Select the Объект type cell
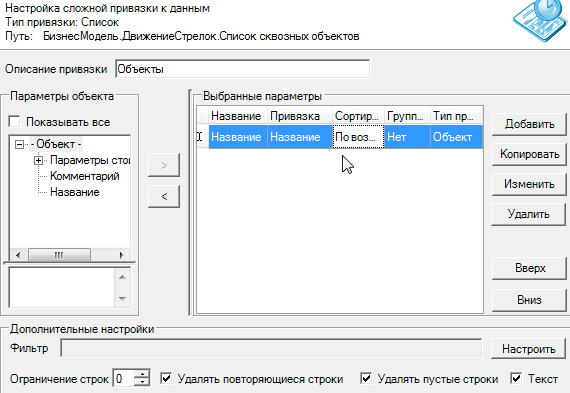Image resolution: width=570 pixels, height=393 pixels. click(456, 137)
